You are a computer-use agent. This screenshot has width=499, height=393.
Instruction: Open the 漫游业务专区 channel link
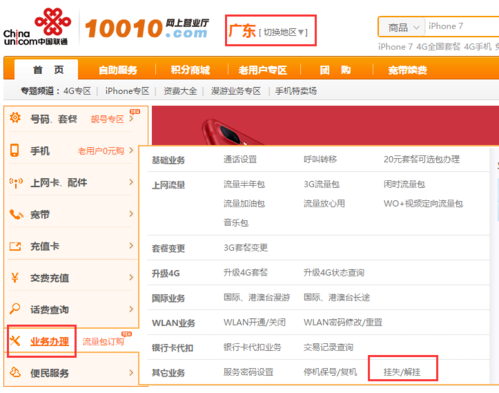tap(236, 91)
